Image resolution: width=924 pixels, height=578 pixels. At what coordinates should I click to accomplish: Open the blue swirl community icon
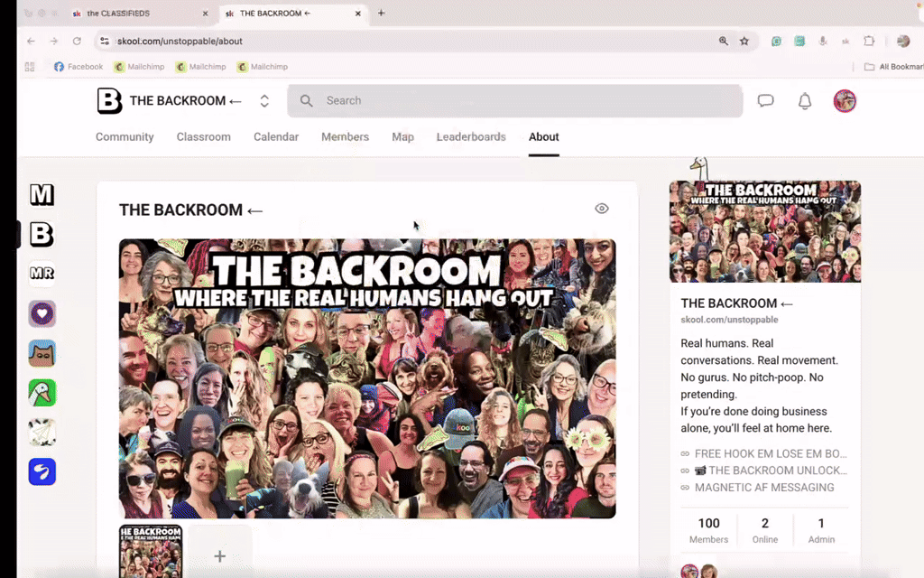[x=42, y=471]
